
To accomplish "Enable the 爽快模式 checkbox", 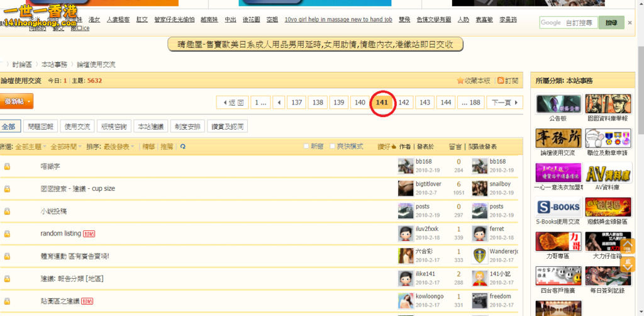I will (333, 146).
